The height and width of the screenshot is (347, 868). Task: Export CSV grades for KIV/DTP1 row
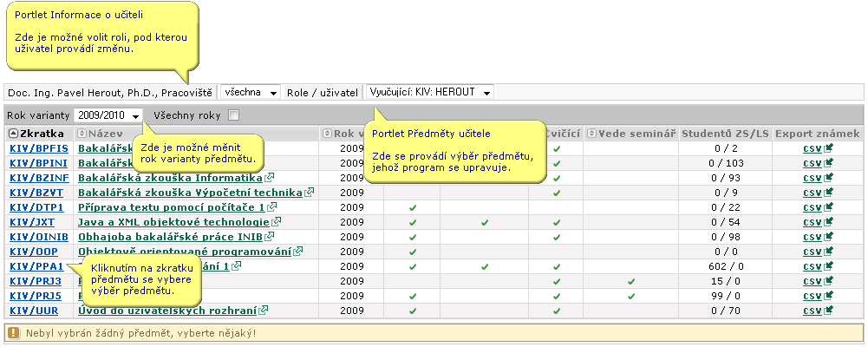pyautogui.click(x=818, y=207)
